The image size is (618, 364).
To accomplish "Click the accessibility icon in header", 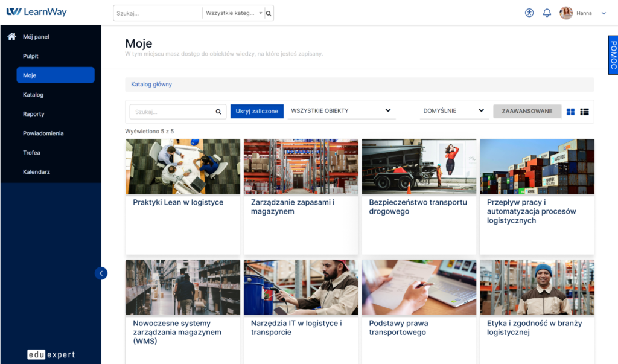I will (529, 13).
